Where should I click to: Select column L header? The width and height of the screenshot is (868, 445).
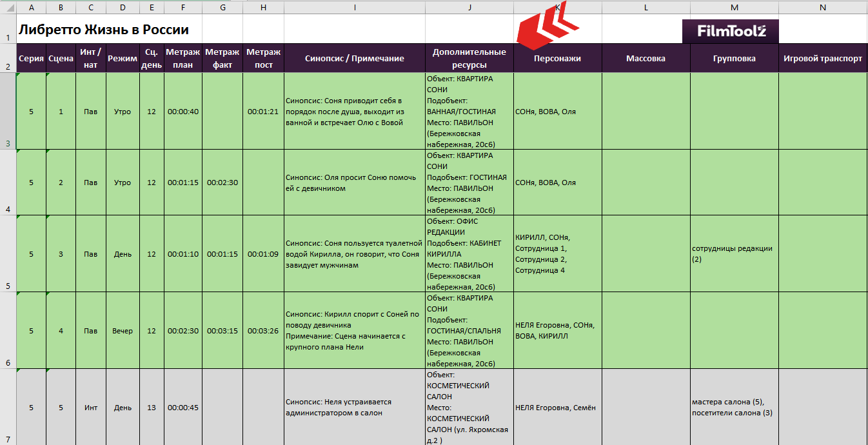646,7
